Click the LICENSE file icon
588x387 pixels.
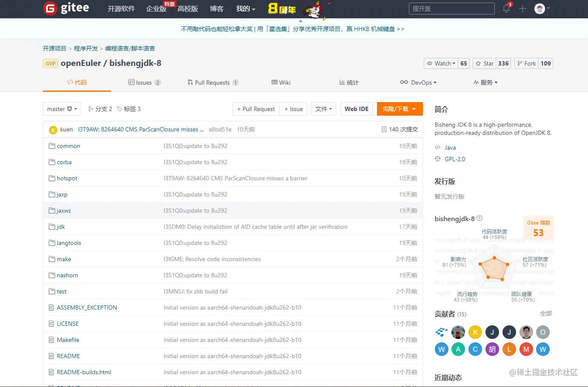click(x=51, y=324)
